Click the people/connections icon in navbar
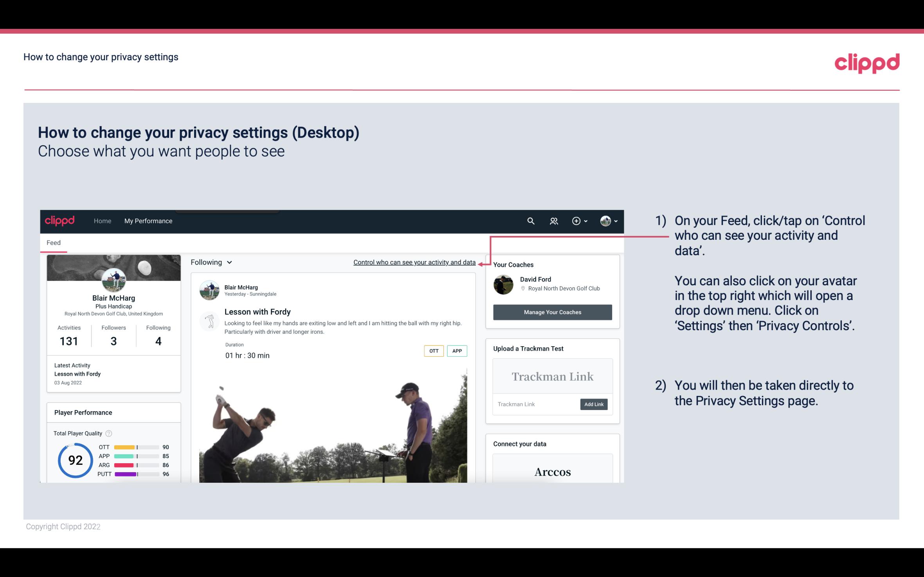 coord(553,221)
